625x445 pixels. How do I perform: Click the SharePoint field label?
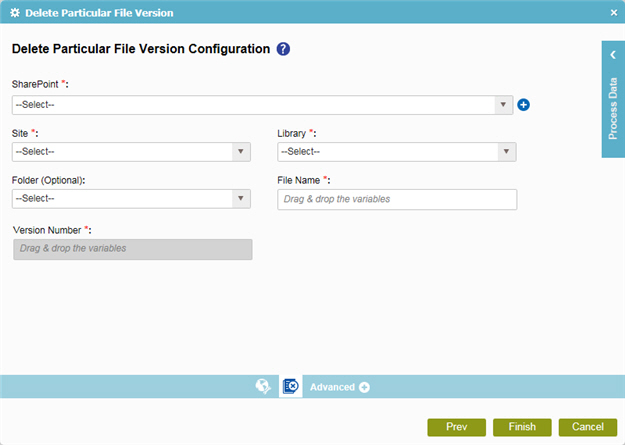pyautogui.click(x=40, y=84)
